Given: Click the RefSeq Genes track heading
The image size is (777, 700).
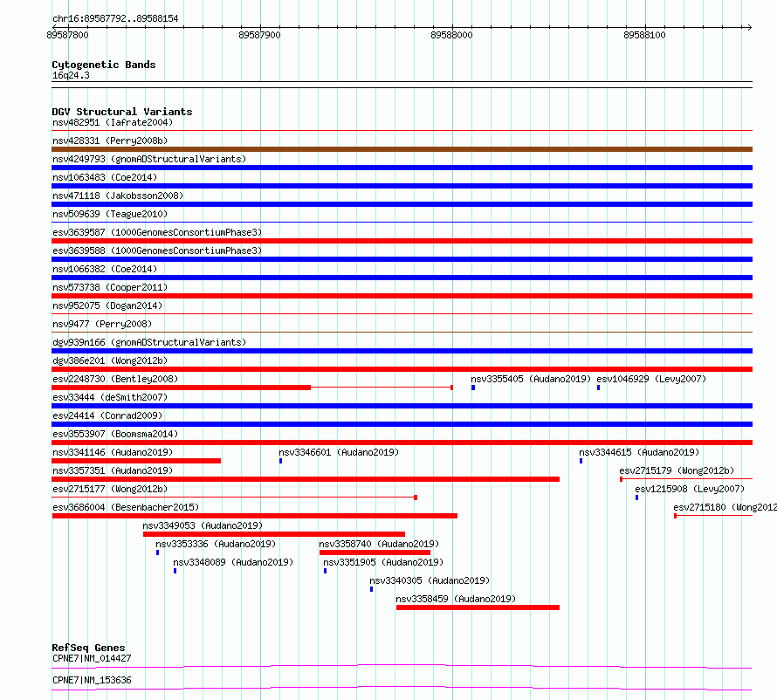Looking at the screenshot, I should 88,648.
